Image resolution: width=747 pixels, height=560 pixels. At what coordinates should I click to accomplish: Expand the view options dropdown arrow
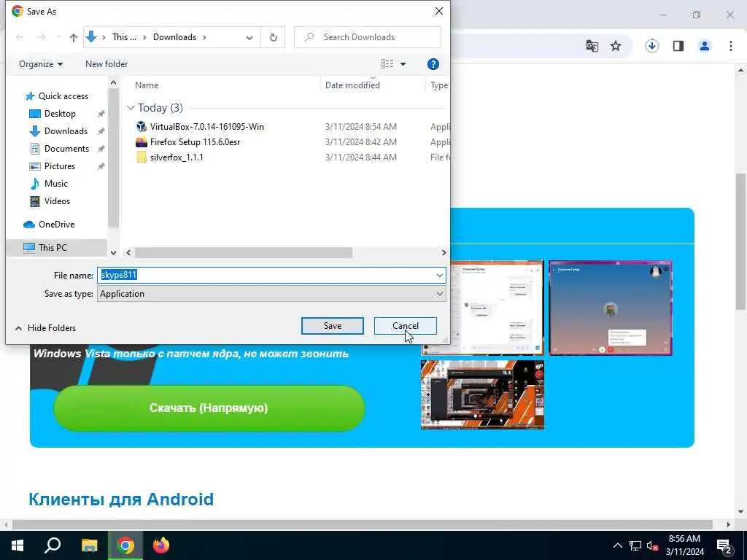click(x=403, y=64)
